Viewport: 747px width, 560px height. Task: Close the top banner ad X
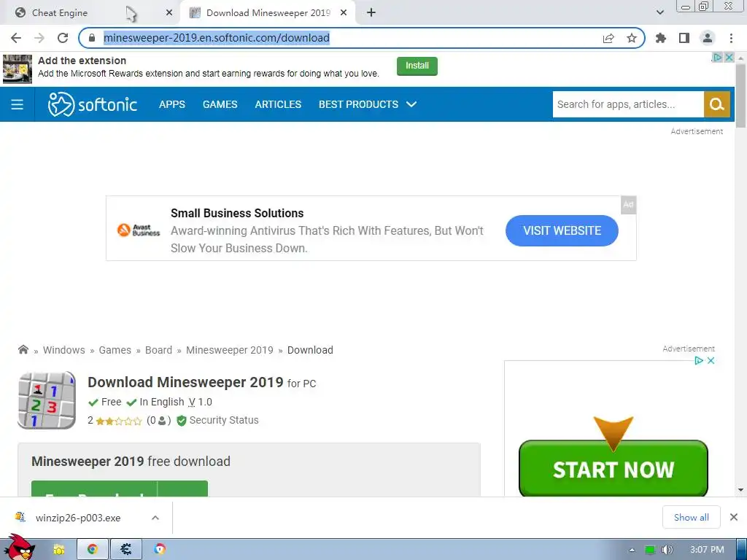[729, 57]
